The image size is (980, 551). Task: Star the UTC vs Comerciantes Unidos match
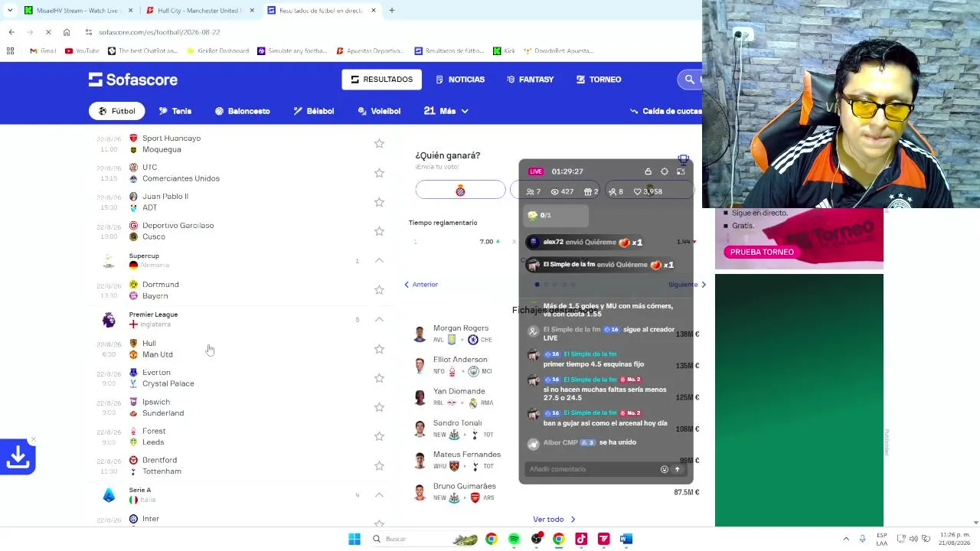click(x=379, y=173)
